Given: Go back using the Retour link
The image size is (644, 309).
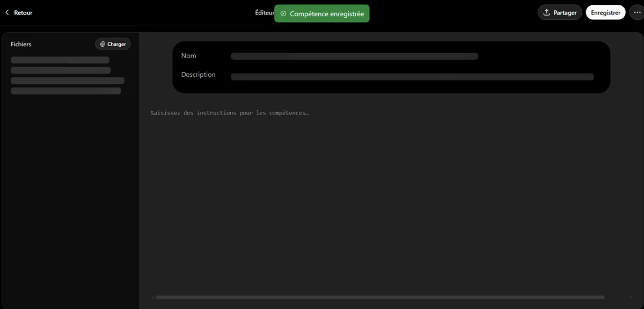Looking at the screenshot, I should click(x=18, y=12).
